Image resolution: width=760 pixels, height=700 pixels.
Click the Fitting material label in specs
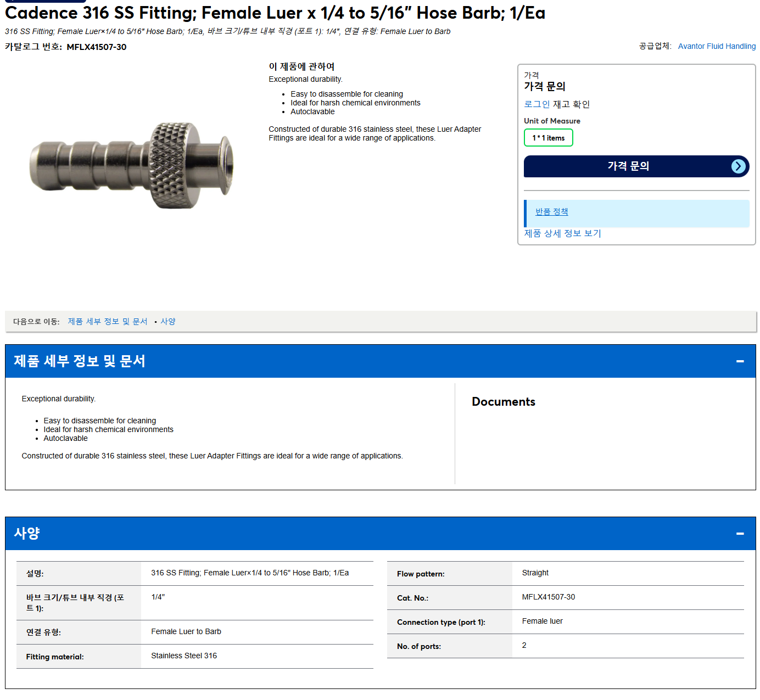55,657
